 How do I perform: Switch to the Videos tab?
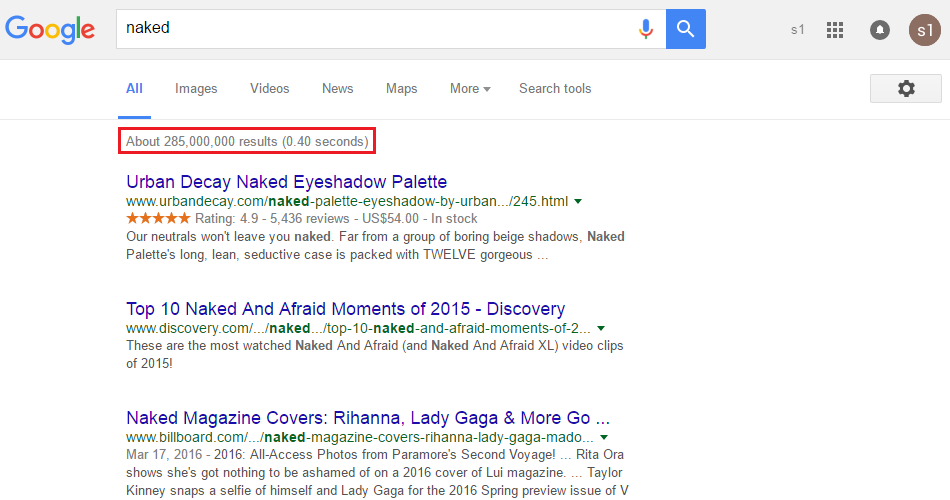pyautogui.click(x=269, y=89)
